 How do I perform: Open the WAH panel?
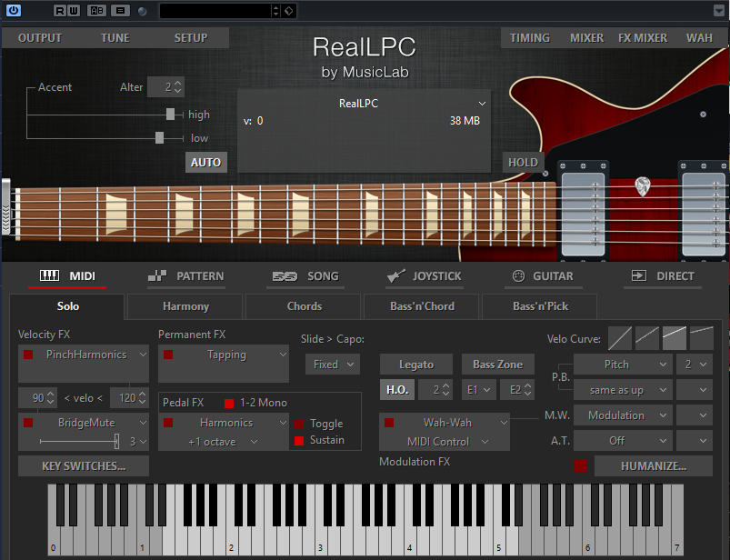click(699, 38)
